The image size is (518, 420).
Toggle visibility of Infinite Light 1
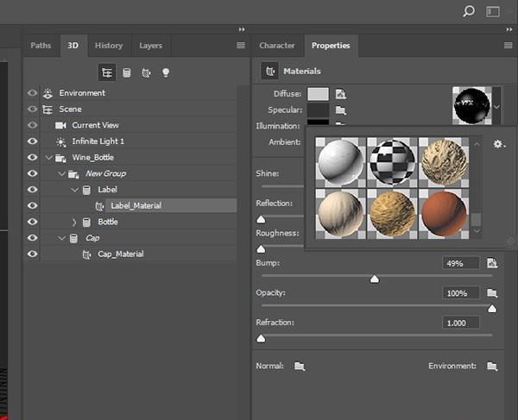tap(33, 141)
